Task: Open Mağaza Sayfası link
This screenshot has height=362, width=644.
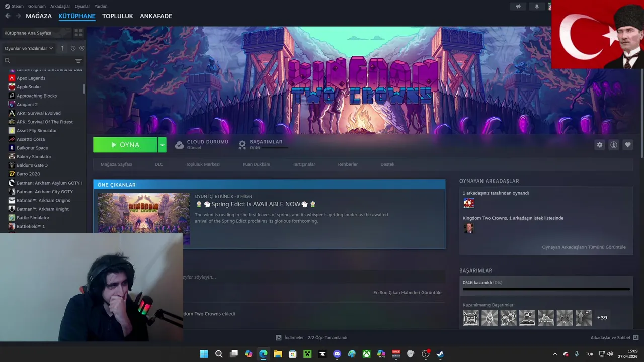Action: click(116, 164)
